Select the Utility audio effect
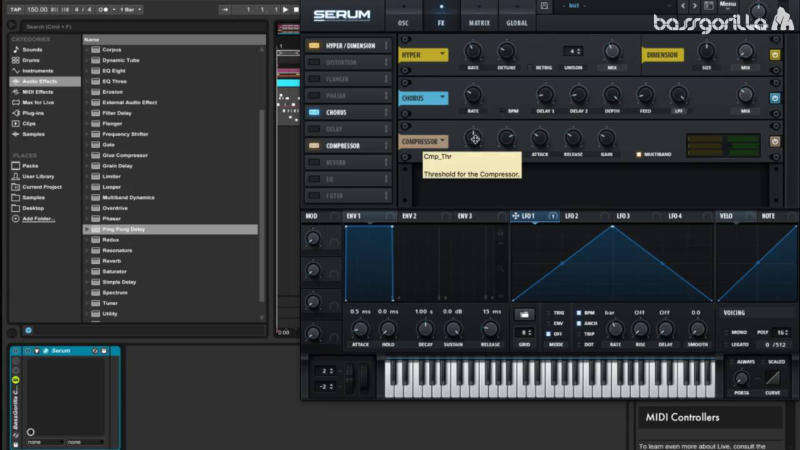800x450 pixels. [110, 314]
